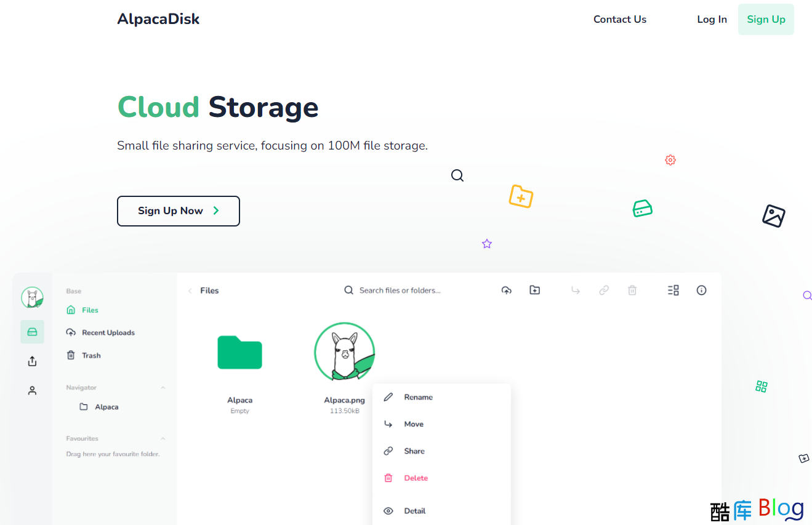This screenshot has height=525, width=812.
Task: Click the share export icon in left sidebar
Action: pos(32,361)
